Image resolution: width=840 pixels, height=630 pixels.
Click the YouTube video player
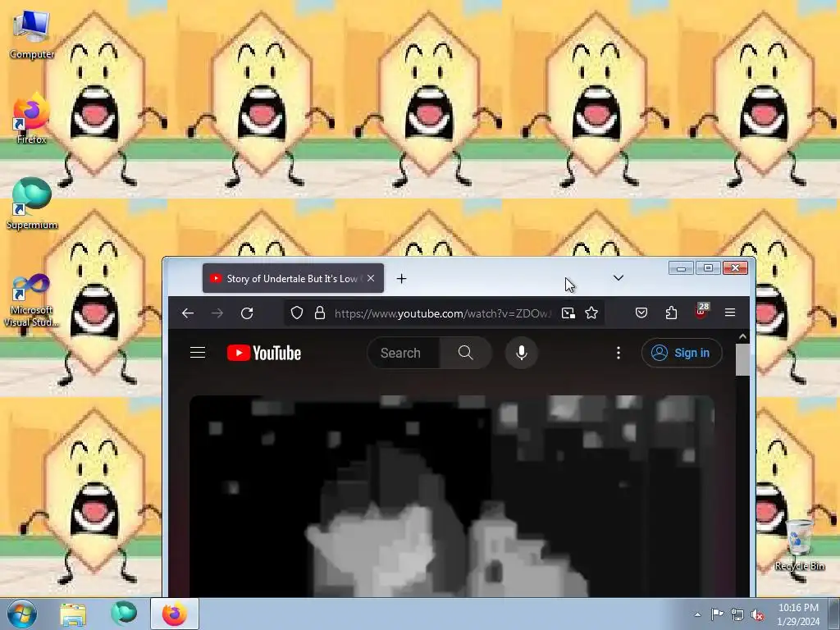coord(452,496)
